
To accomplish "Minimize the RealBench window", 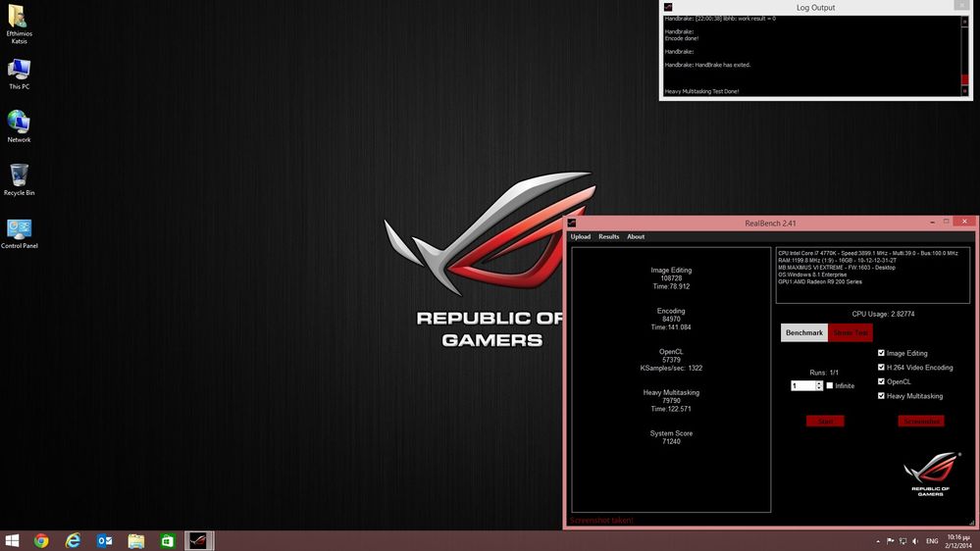I will 932,223.
